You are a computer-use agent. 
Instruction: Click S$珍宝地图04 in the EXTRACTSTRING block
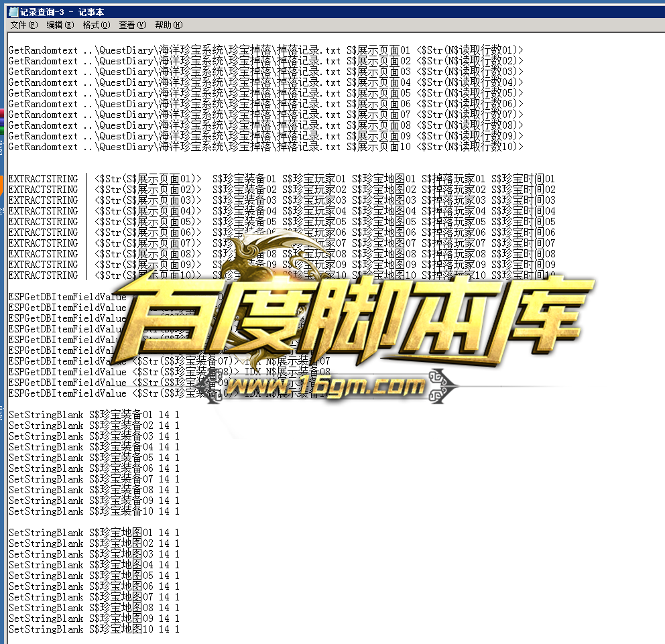coord(384,211)
